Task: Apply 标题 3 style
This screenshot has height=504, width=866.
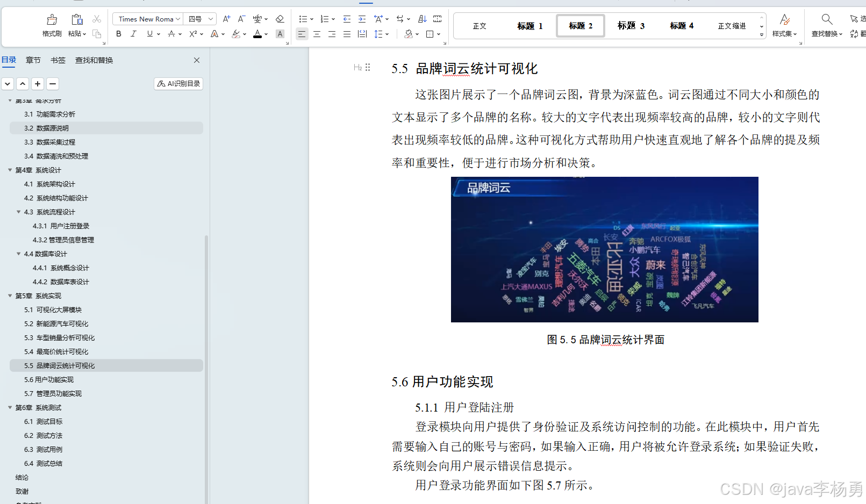Action: (x=631, y=26)
